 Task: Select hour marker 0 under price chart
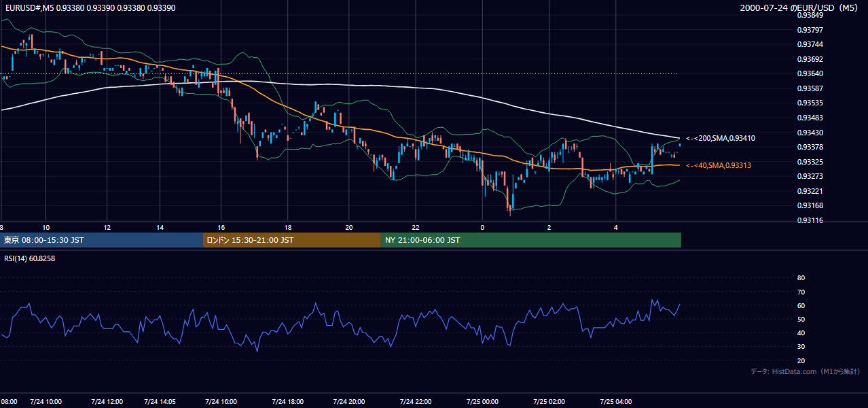point(482,227)
